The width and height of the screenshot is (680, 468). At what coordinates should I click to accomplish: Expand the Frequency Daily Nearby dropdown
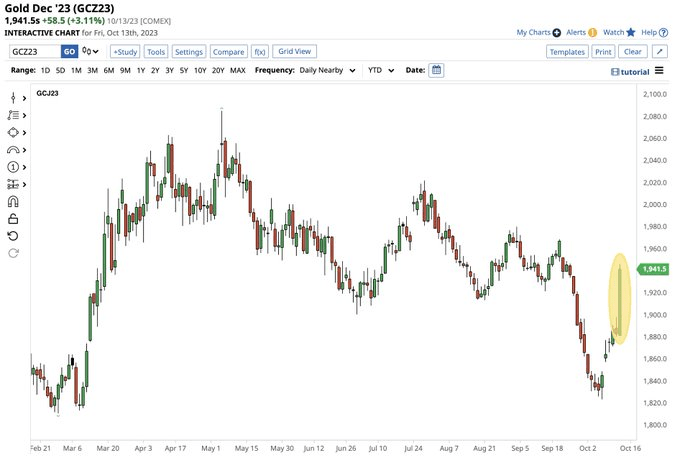click(x=328, y=70)
